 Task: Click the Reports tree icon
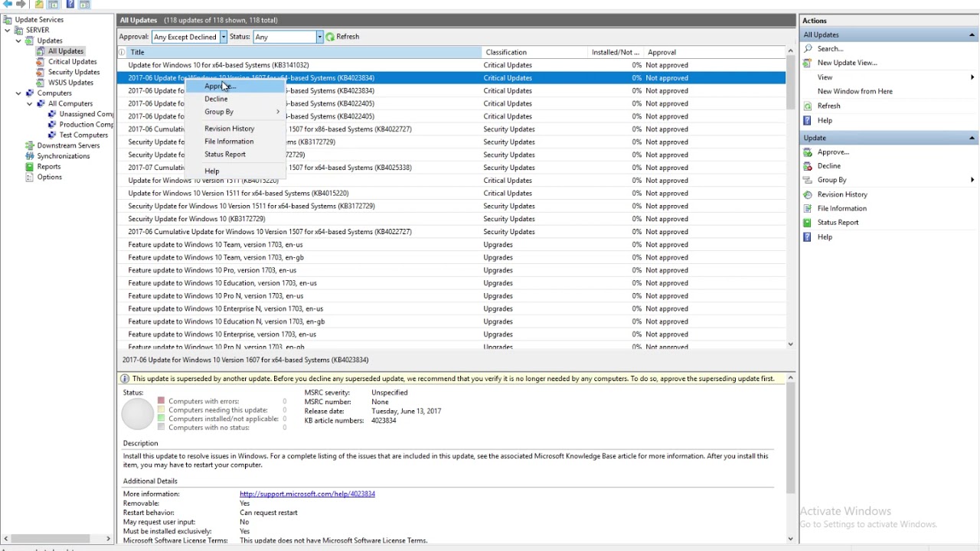(x=30, y=167)
